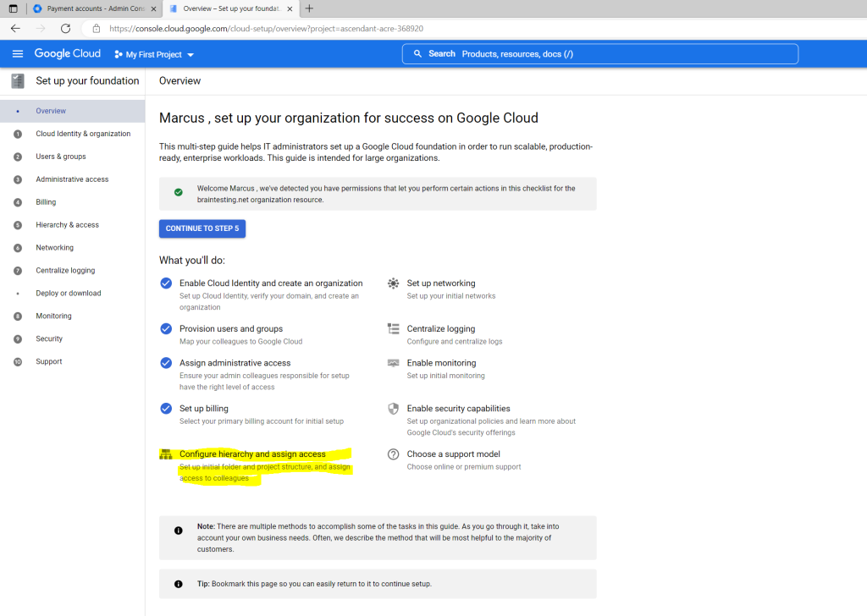Click the logging icon beside Centralize logging
This screenshot has width=867, height=616.
coord(393,328)
